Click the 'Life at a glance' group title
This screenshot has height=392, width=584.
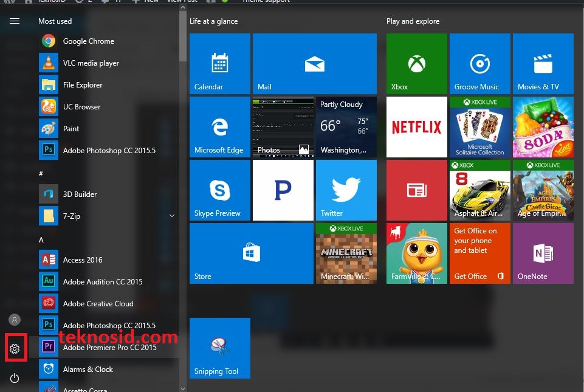tap(213, 21)
